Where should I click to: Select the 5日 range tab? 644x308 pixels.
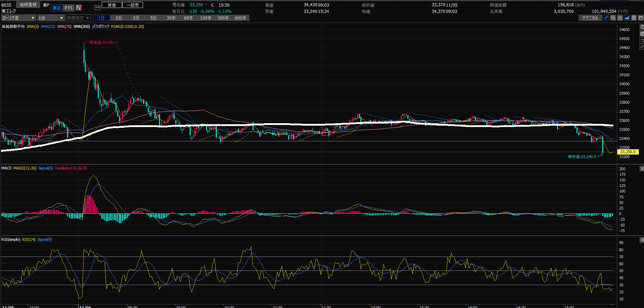(x=153, y=18)
